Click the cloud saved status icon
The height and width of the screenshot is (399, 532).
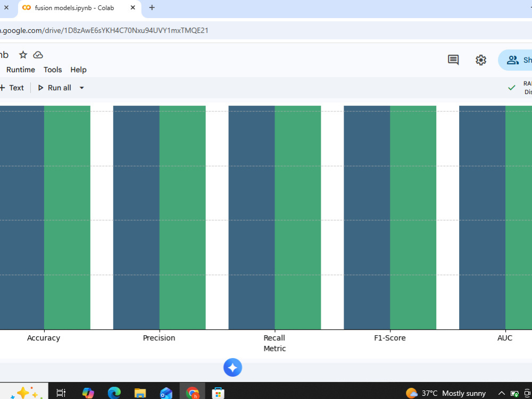pyautogui.click(x=38, y=55)
